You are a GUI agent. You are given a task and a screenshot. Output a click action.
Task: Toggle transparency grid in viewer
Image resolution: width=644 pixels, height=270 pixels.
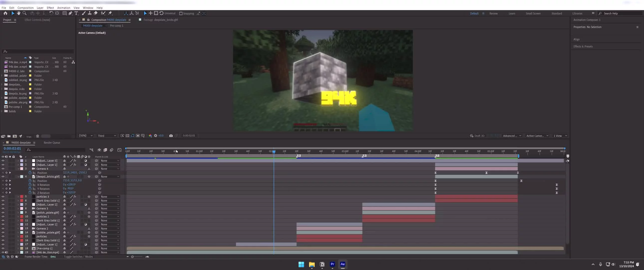point(128,136)
